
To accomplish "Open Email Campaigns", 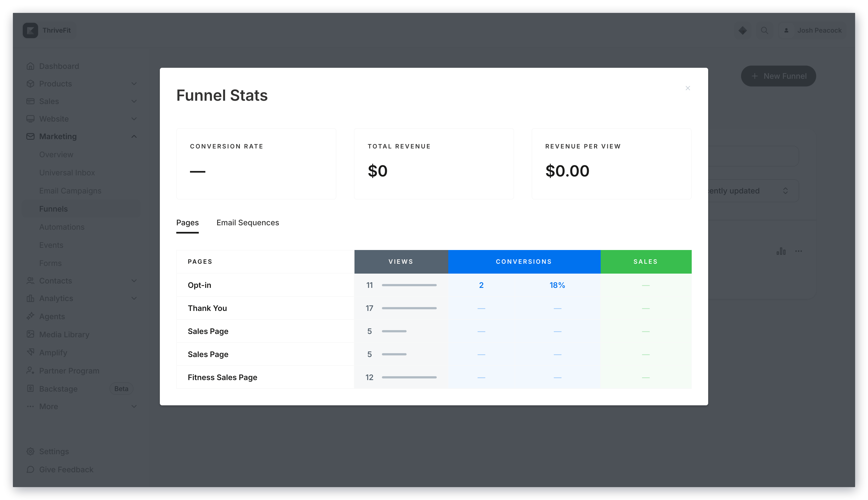I will click(70, 191).
